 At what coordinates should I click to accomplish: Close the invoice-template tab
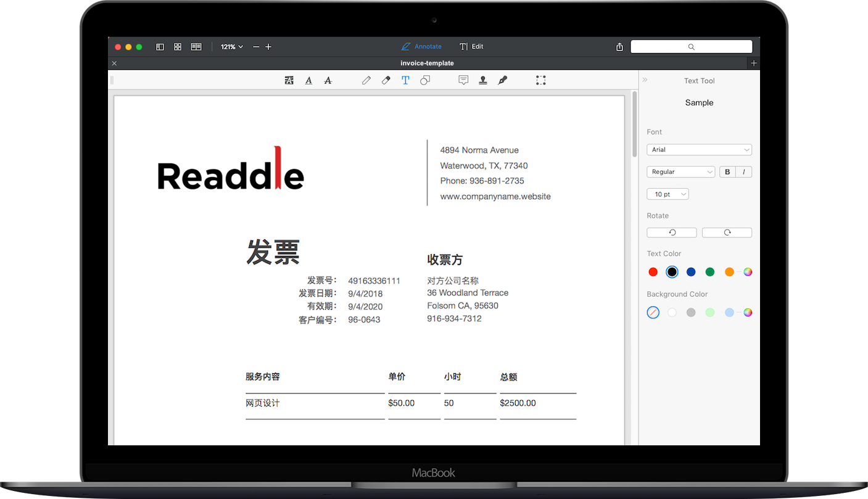pos(114,63)
